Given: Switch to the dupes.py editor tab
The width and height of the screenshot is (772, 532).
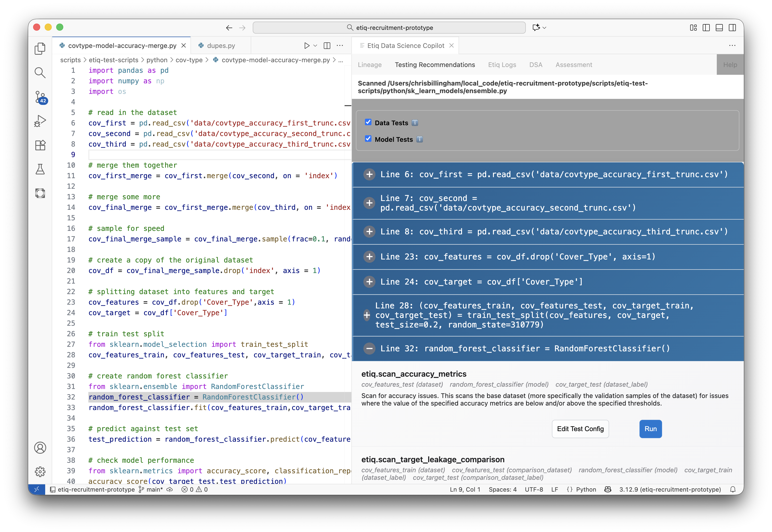Looking at the screenshot, I should pyautogui.click(x=221, y=46).
